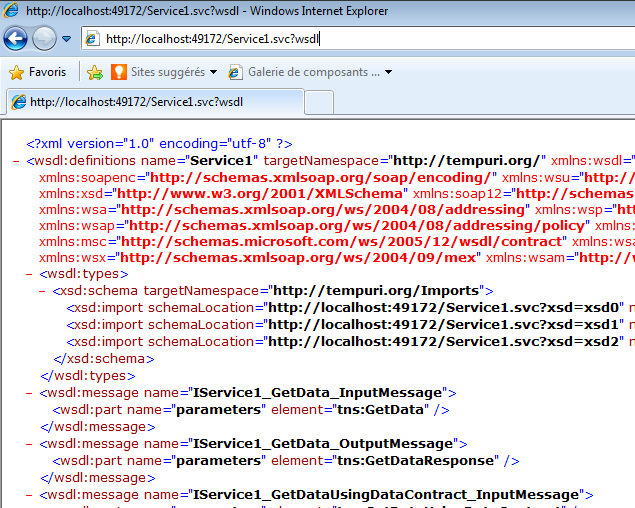Collapse the IService1_GetData_InputMessage message node
635x508 pixels.
pos(30,393)
